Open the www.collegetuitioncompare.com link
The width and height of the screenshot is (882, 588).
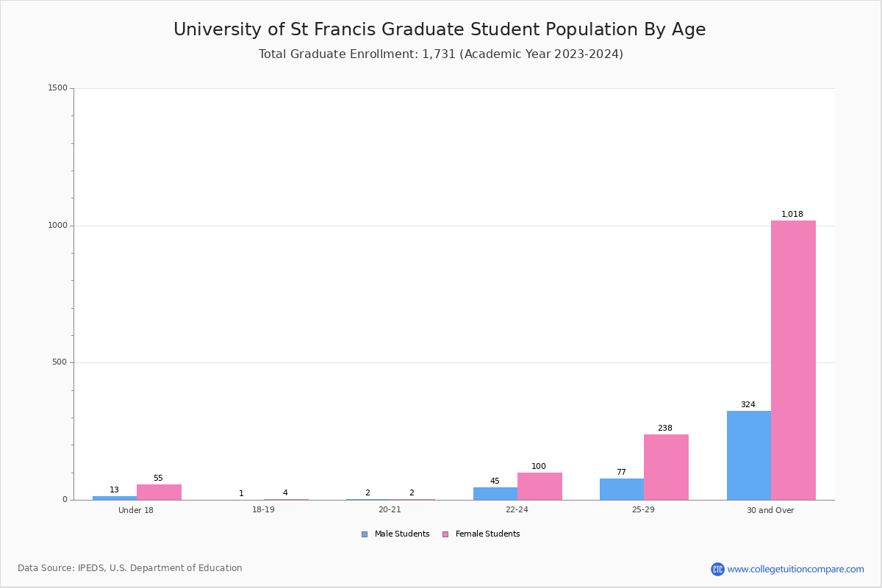click(x=795, y=569)
